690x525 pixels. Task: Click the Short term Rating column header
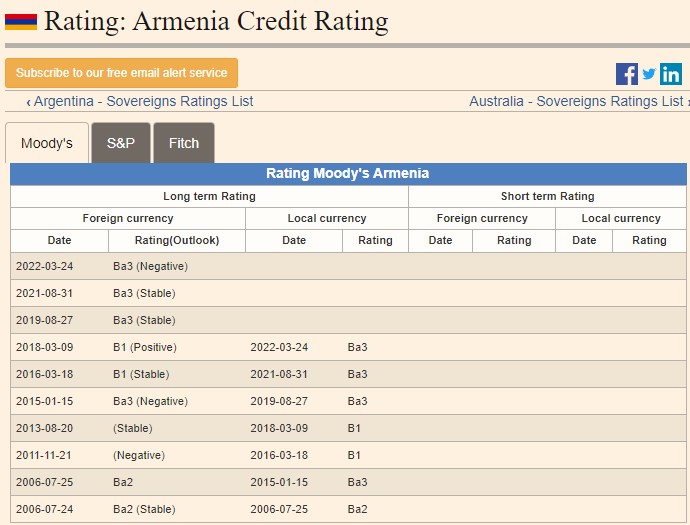pyautogui.click(x=547, y=196)
